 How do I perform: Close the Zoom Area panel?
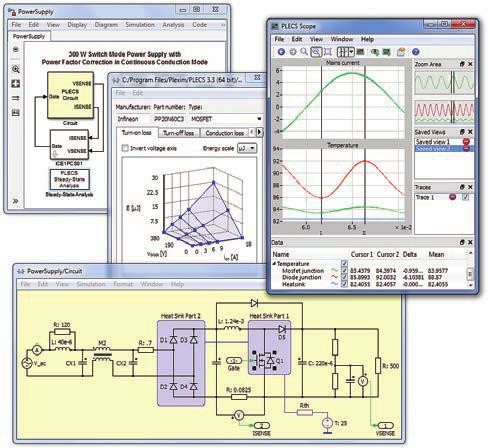[x=470, y=64]
